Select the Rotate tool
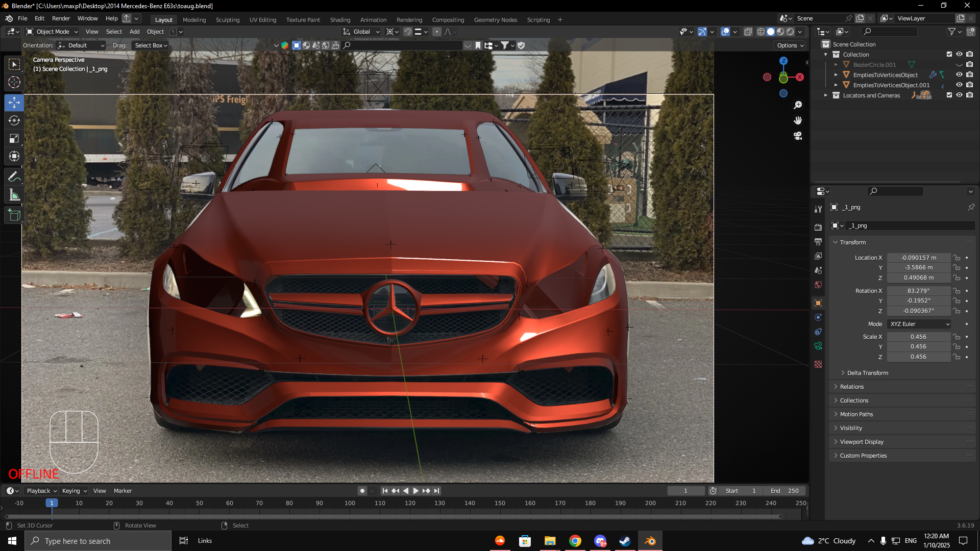Image resolution: width=980 pixels, height=551 pixels. pos(14,120)
